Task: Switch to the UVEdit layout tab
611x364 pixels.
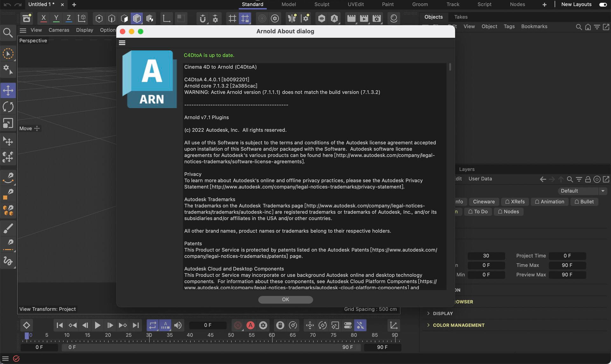Action: coord(356,4)
